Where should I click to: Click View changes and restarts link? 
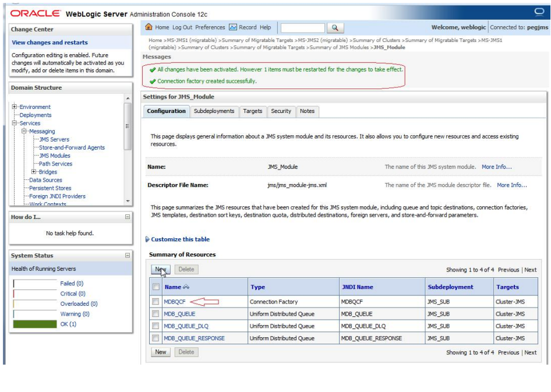50,43
